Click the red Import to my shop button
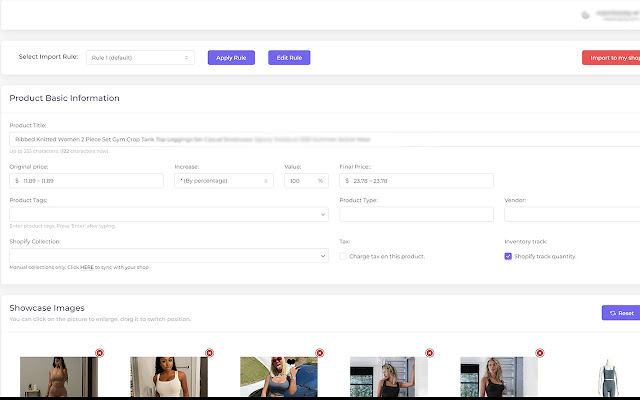 pyautogui.click(x=611, y=58)
